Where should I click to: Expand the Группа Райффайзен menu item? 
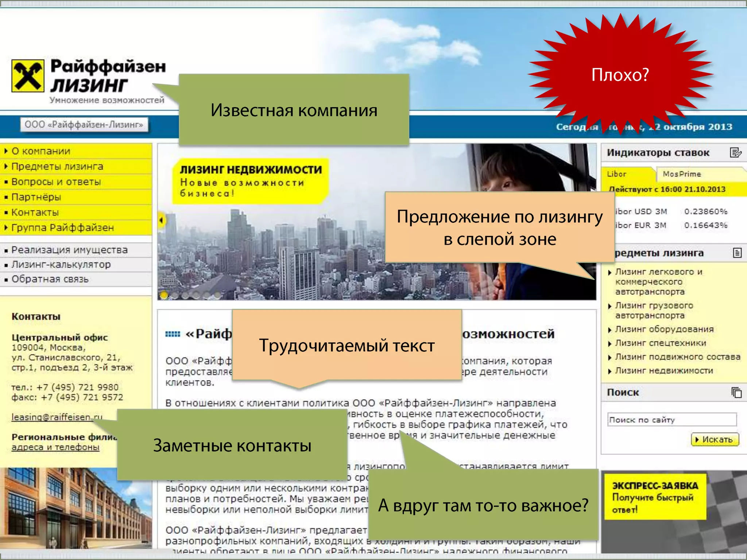[62, 228]
